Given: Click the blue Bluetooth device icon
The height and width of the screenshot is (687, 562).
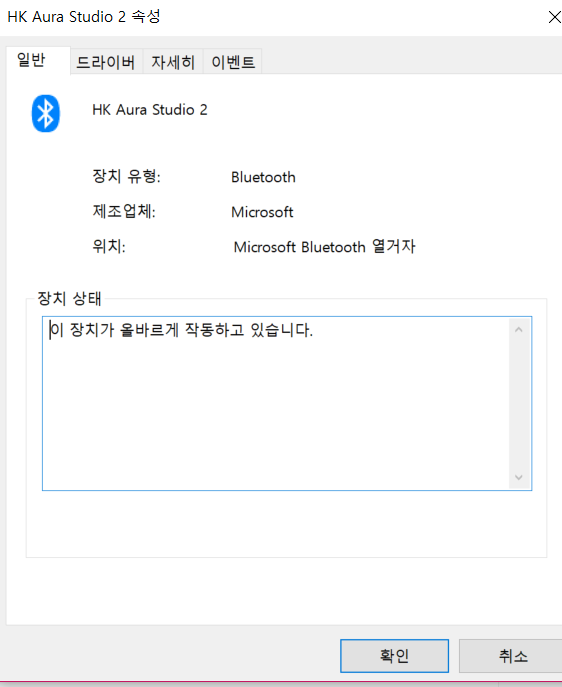Looking at the screenshot, I should pos(46,113).
